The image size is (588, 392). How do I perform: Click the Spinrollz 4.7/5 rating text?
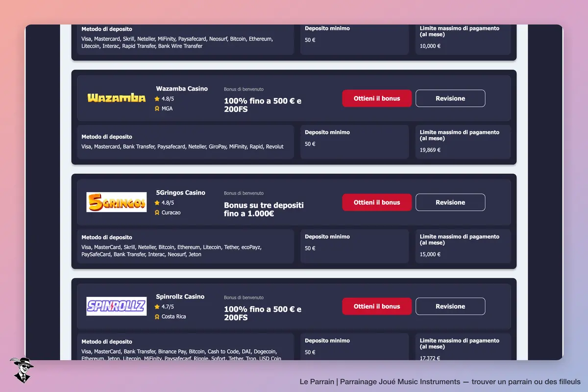coord(168,307)
